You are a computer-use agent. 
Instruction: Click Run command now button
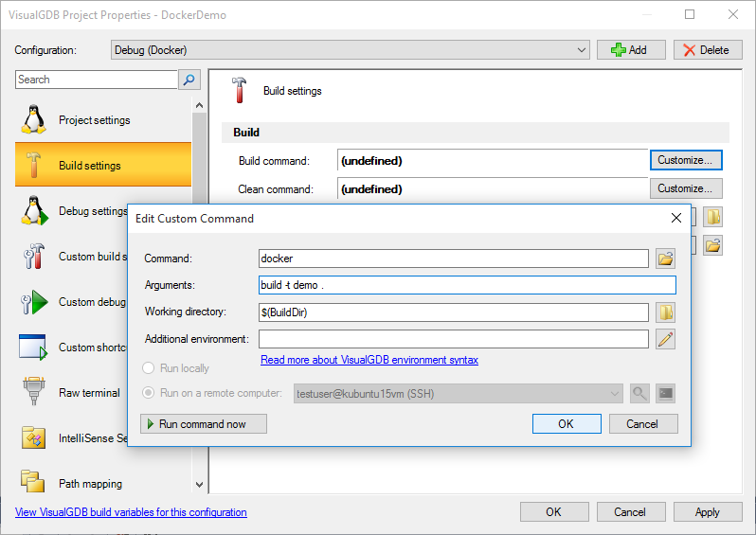pos(204,423)
